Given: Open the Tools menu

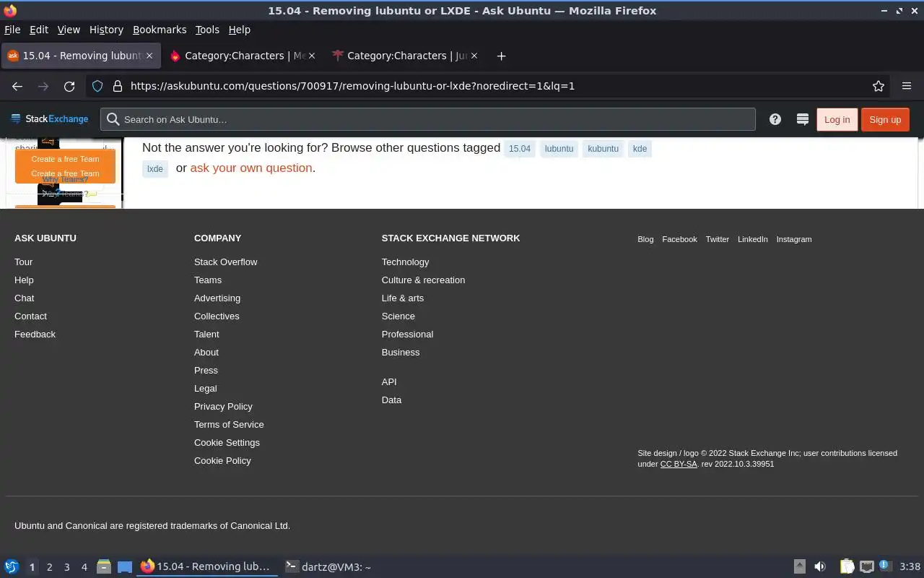Looking at the screenshot, I should click(207, 30).
